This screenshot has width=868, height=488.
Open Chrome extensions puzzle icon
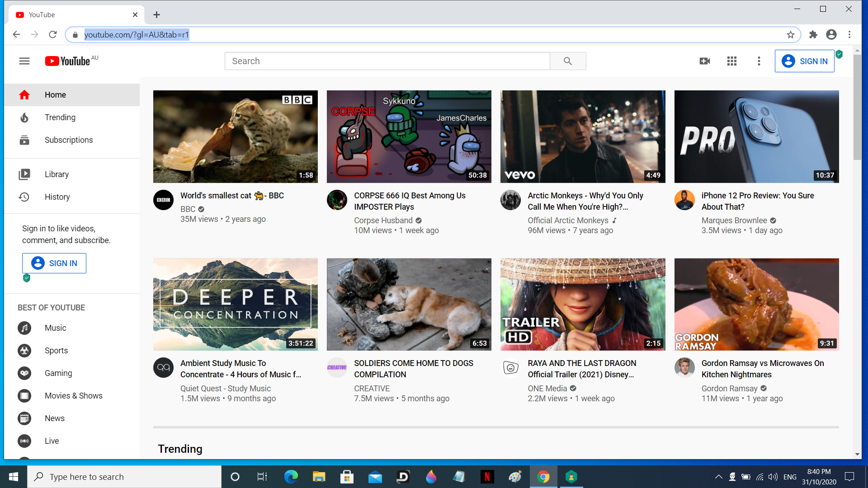click(813, 35)
